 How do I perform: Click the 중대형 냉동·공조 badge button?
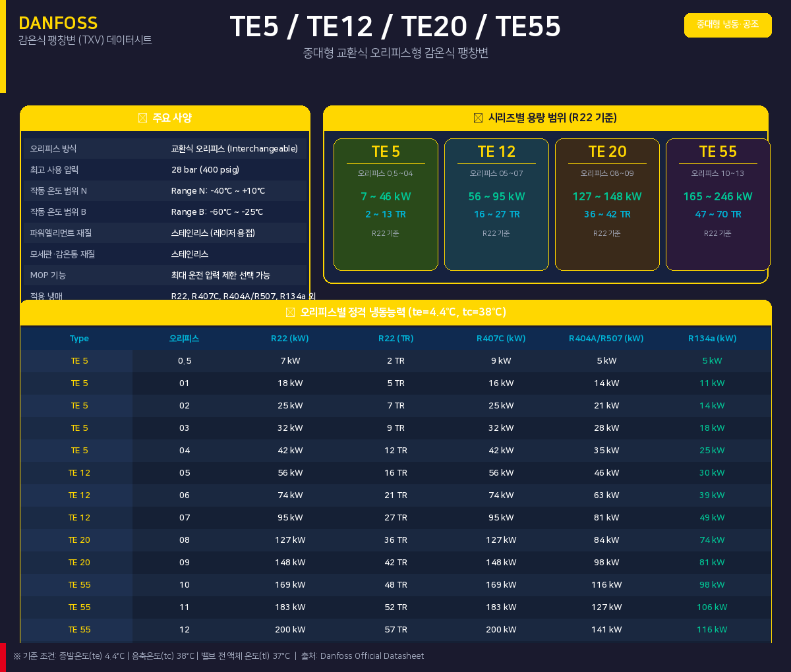point(728,25)
